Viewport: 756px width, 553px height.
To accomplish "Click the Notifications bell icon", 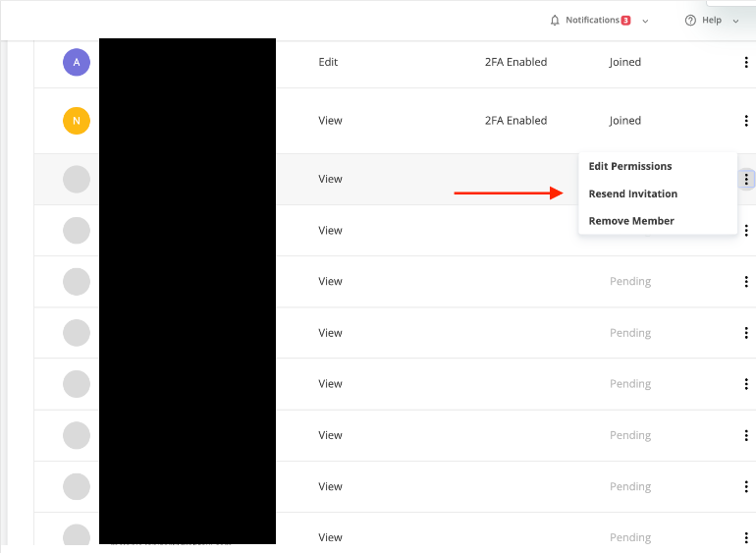I will [x=555, y=21].
